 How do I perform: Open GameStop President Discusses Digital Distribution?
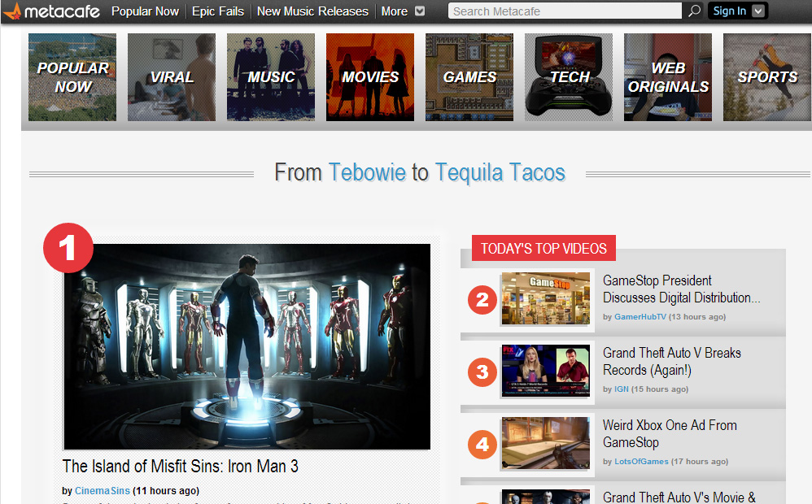pos(682,289)
